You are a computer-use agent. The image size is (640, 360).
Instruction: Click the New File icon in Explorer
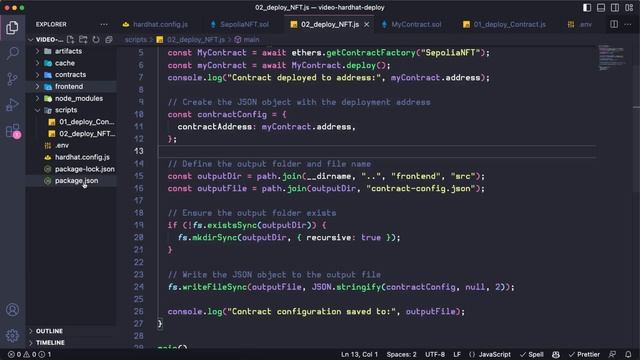pos(71,40)
